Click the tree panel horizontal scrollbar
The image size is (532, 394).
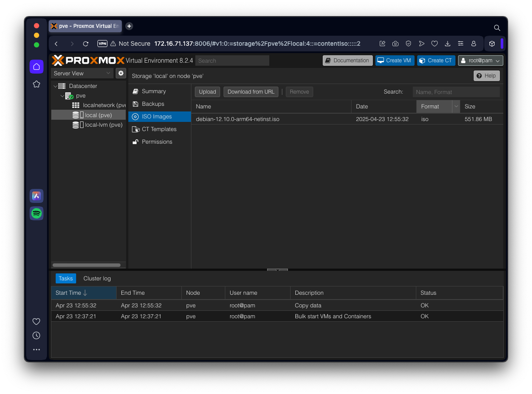[x=87, y=265]
